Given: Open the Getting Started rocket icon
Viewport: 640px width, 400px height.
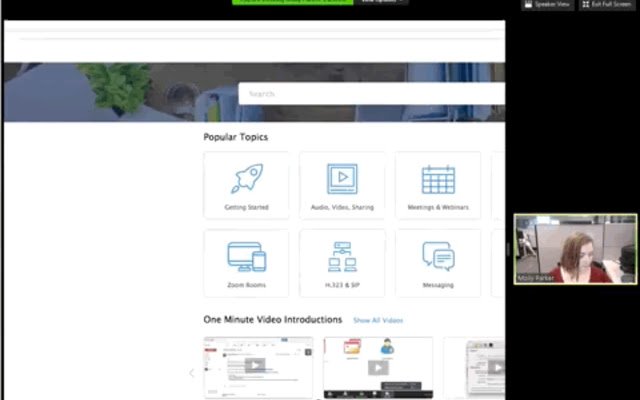Looking at the screenshot, I should (x=247, y=178).
